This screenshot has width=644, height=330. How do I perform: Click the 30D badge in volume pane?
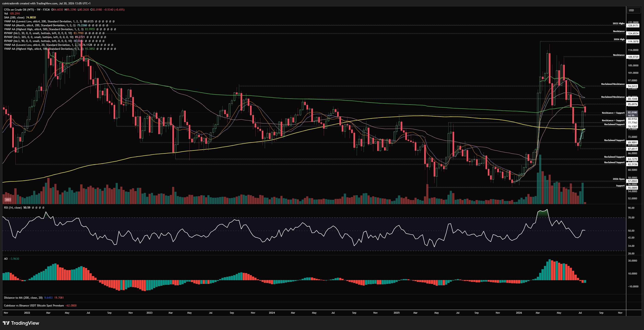pyautogui.click(x=8, y=200)
